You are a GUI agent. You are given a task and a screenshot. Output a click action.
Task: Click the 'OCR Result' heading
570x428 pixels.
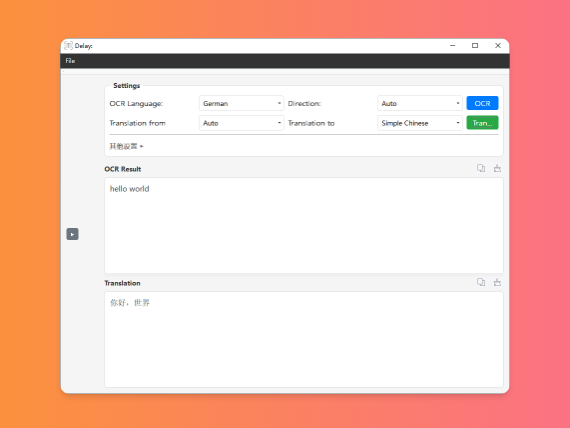[x=123, y=169]
